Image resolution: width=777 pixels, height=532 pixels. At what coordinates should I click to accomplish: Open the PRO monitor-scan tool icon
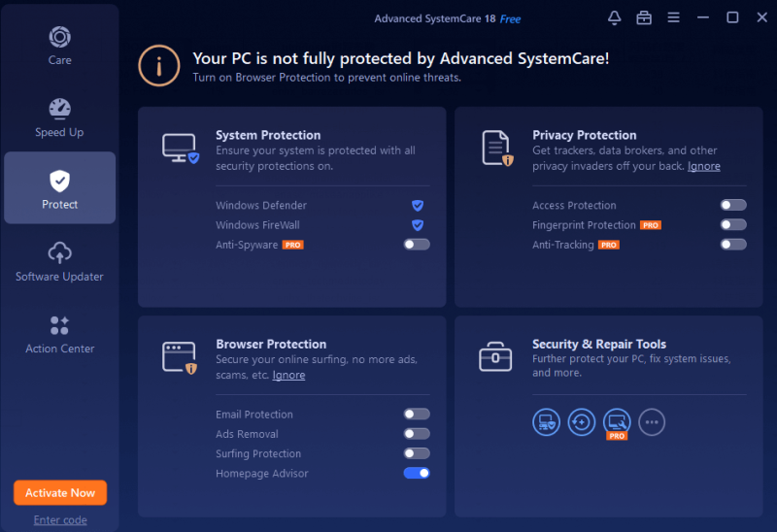(x=617, y=423)
